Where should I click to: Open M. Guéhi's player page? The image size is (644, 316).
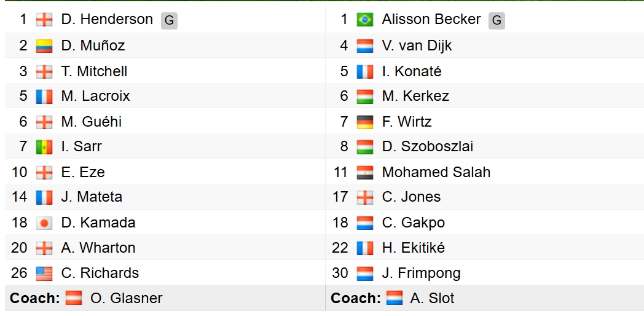coord(91,122)
